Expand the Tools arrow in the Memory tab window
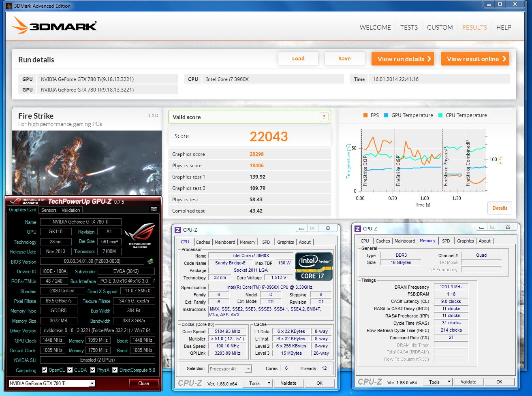The image size is (532, 396). [449, 382]
